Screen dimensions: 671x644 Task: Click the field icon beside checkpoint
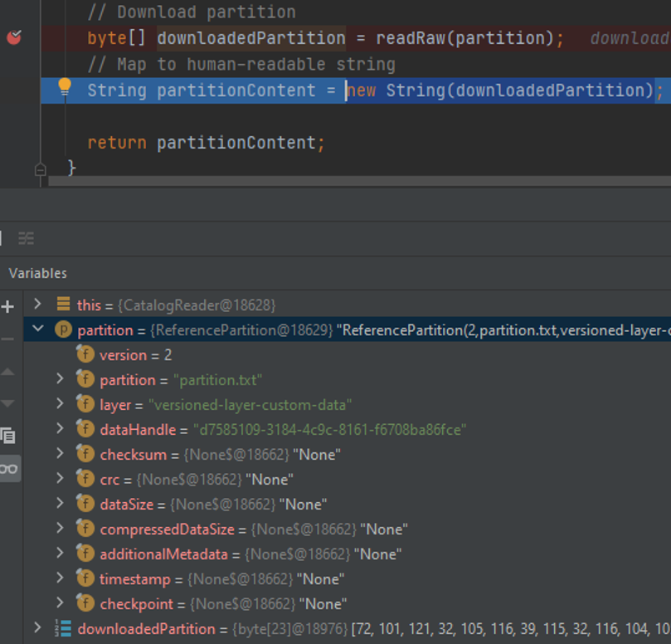(85, 603)
